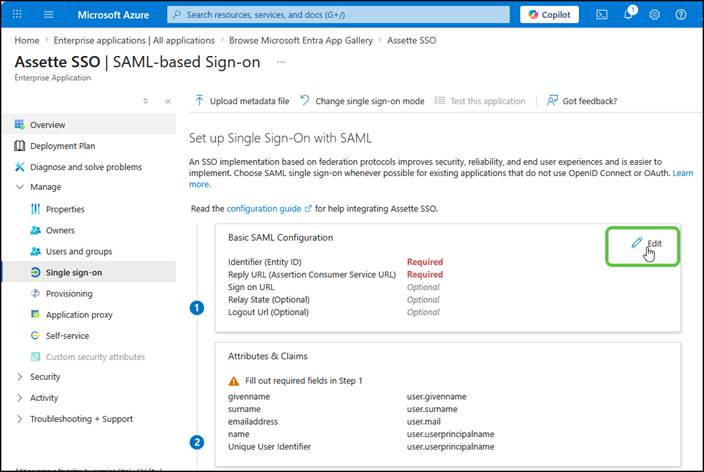Click the Self-service icon

click(x=35, y=335)
